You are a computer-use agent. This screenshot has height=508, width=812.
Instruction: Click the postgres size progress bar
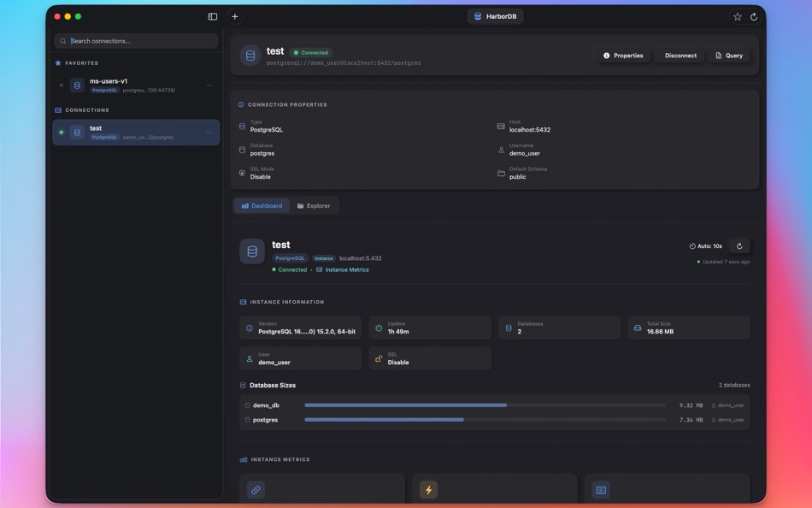[x=485, y=420]
